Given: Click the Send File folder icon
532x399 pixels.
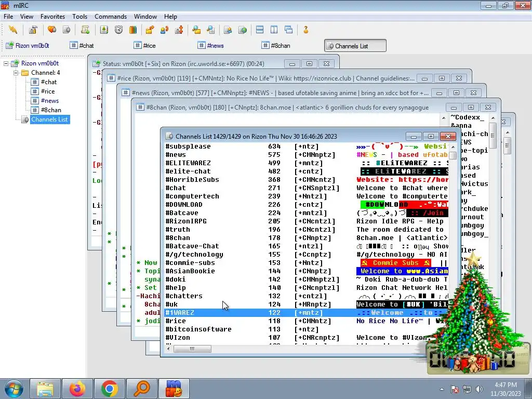Looking at the screenshot, I should (150, 30).
